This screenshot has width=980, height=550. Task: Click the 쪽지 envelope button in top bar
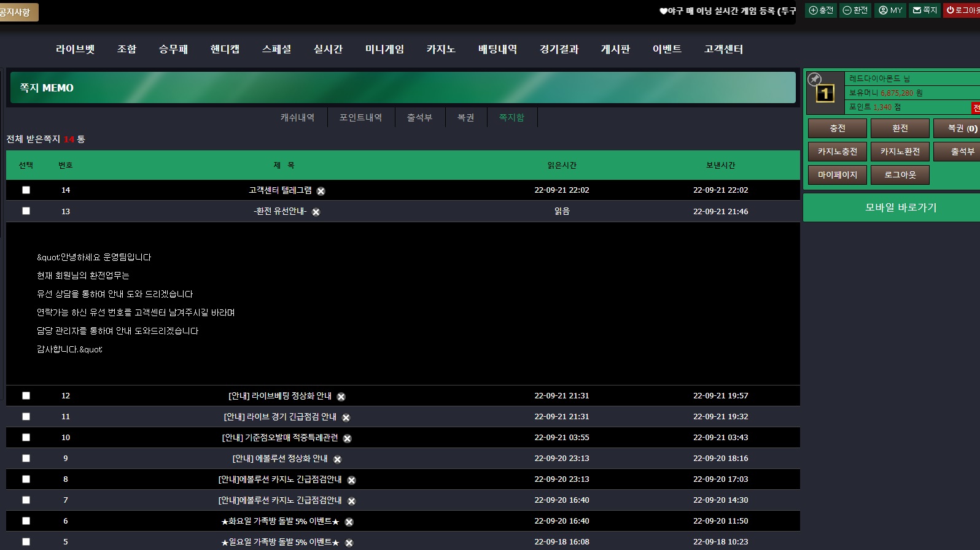click(925, 10)
